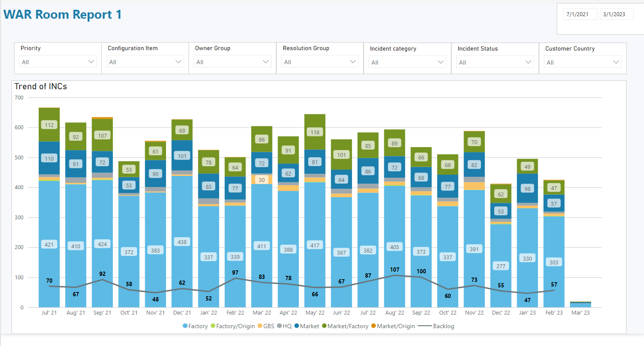Viewport: 644px width, 346px height.
Task: Select the Market/Origin legend swatch
Action: 374,326
